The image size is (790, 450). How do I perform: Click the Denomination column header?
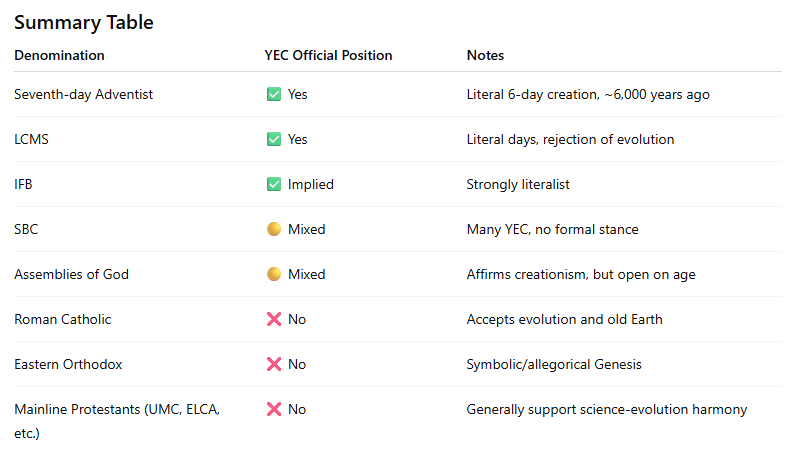(59, 55)
